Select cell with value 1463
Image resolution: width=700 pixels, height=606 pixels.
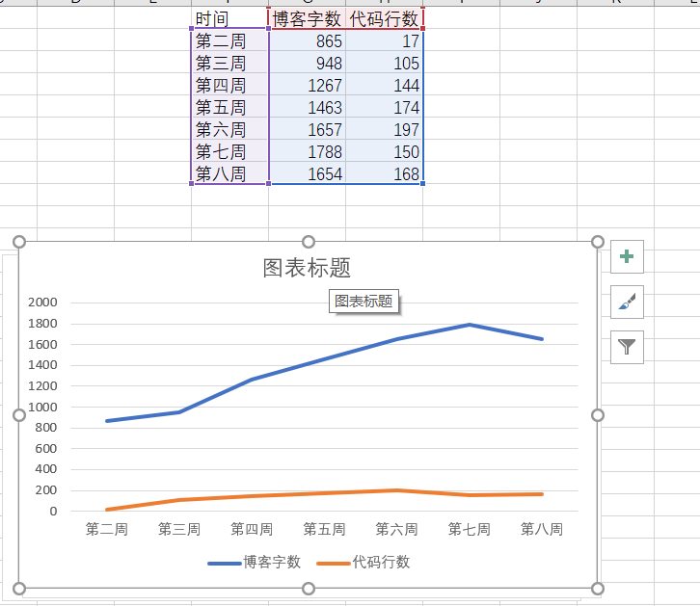point(308,107)
